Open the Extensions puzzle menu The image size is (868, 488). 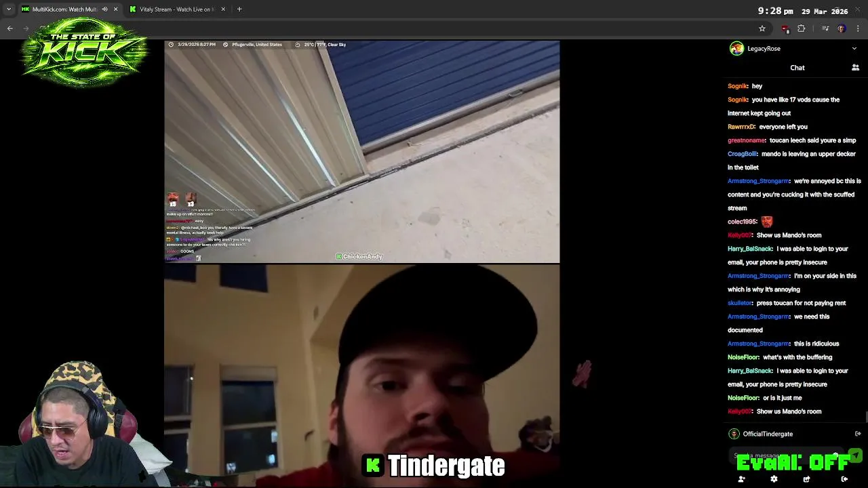[x=802, y=28]
